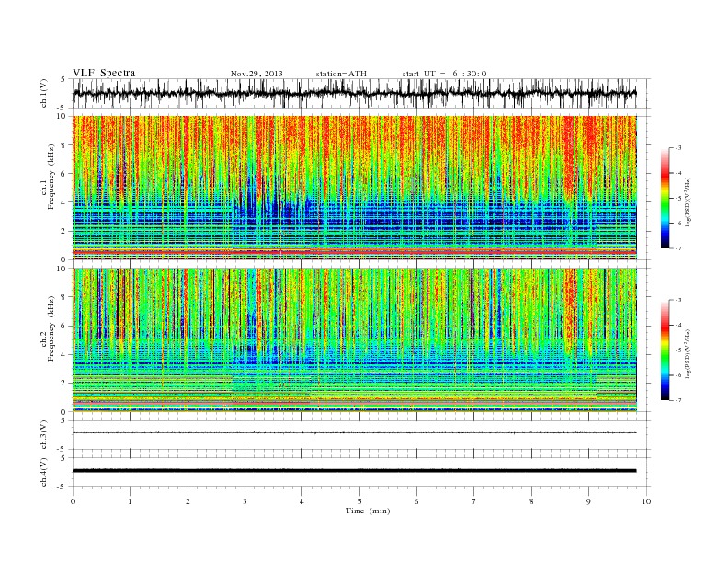Click the "-5" tick on ch.2 colorbar
728x563 pixels.
click(x=678, y=350)
